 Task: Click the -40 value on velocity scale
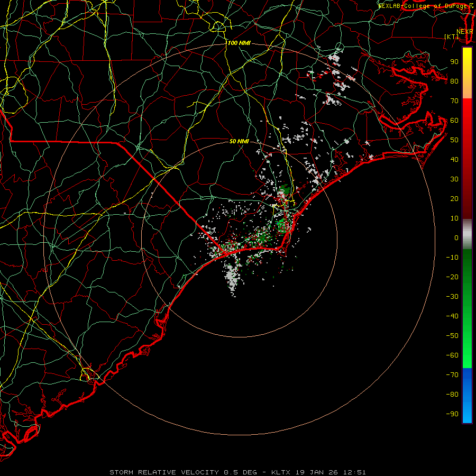[x=452, y=316]
